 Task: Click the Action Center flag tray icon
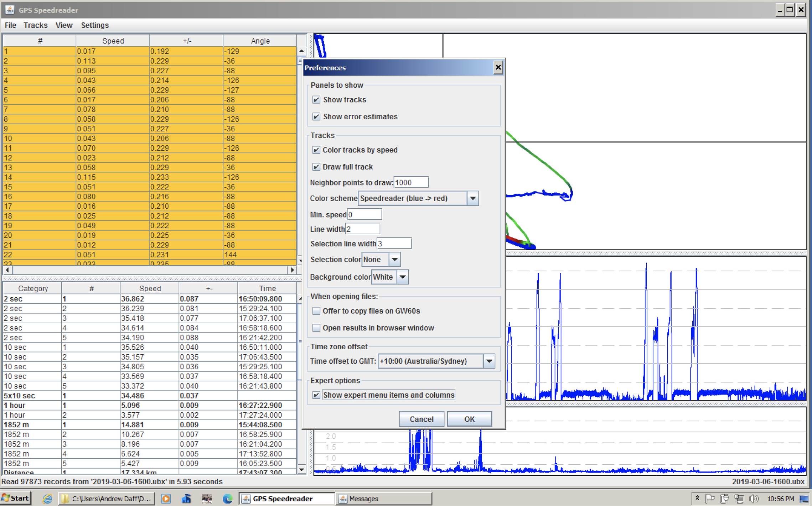click(710, 499)
